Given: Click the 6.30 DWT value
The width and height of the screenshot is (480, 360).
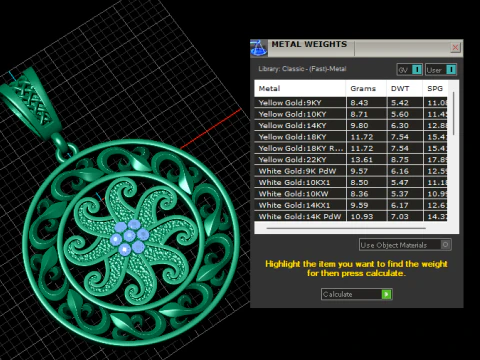Looking at the screenshot, I should tap(399, 125).
